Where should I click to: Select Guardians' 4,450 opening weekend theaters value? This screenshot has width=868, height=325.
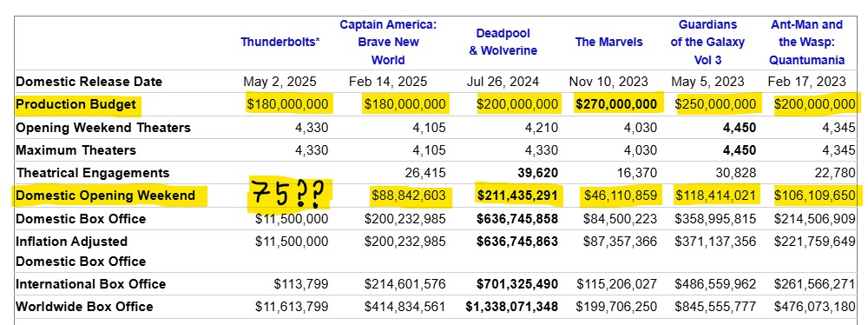click(x=739, y=128)
